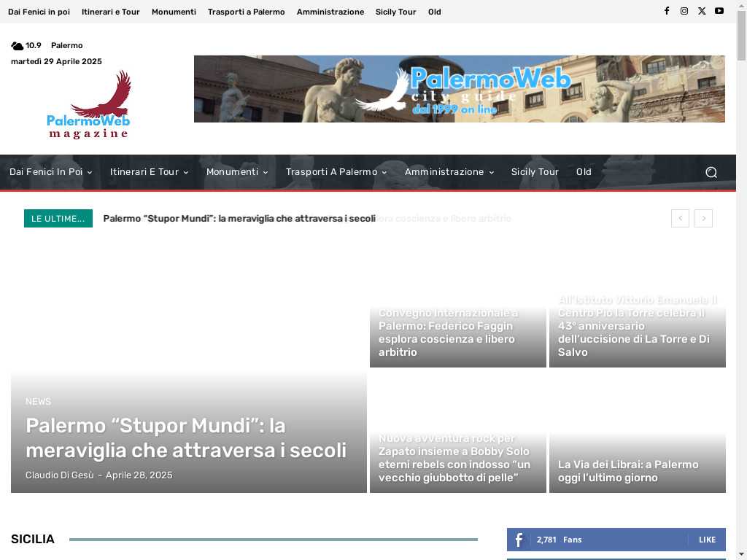The width and height of the screenshot is (747, 560).
Task: Select 'Old' in the top bar
Action: tap(435, 12)
